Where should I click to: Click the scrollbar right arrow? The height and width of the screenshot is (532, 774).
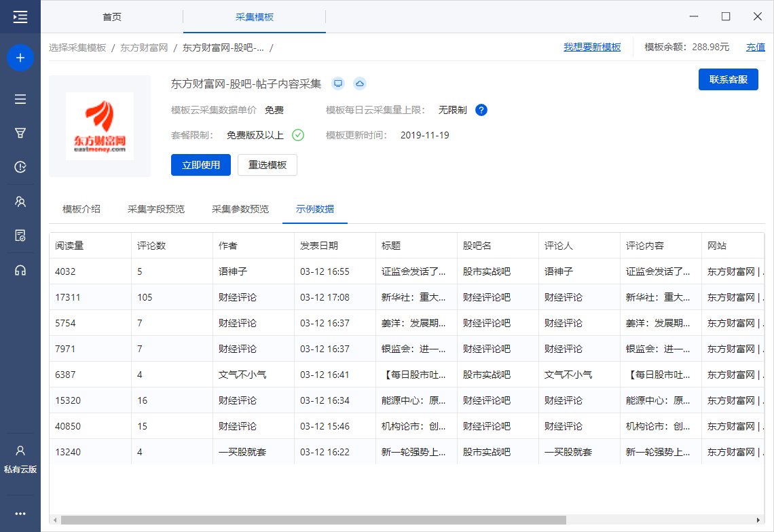tap(758, 520)
